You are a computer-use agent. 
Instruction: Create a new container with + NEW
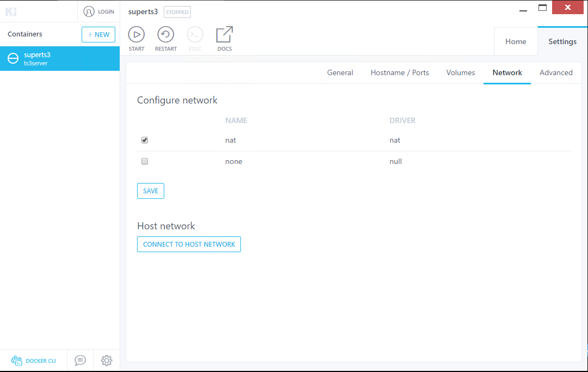(98, 34)
